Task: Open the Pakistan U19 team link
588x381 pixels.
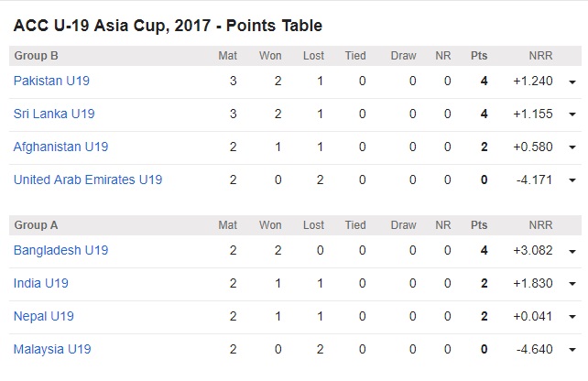Action: coord(51,81)
